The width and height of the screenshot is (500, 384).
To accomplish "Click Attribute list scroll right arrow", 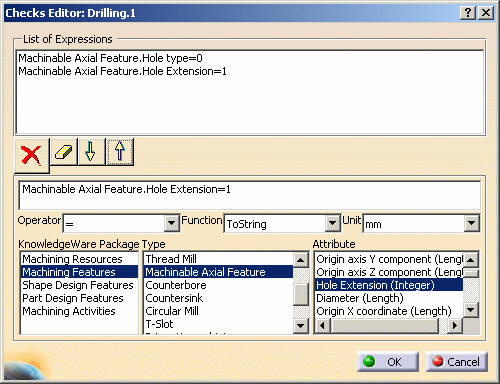I will 455,325.
